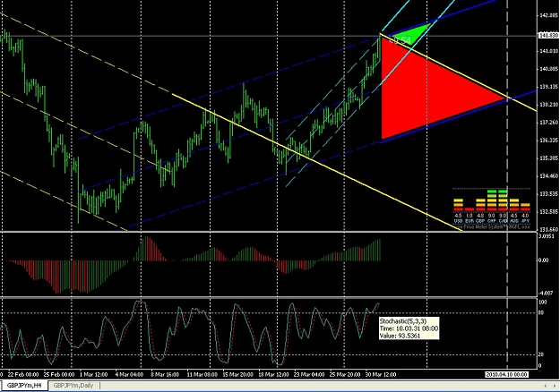Click the 22 Feb 08:00 time label

(x=23, y=374)
